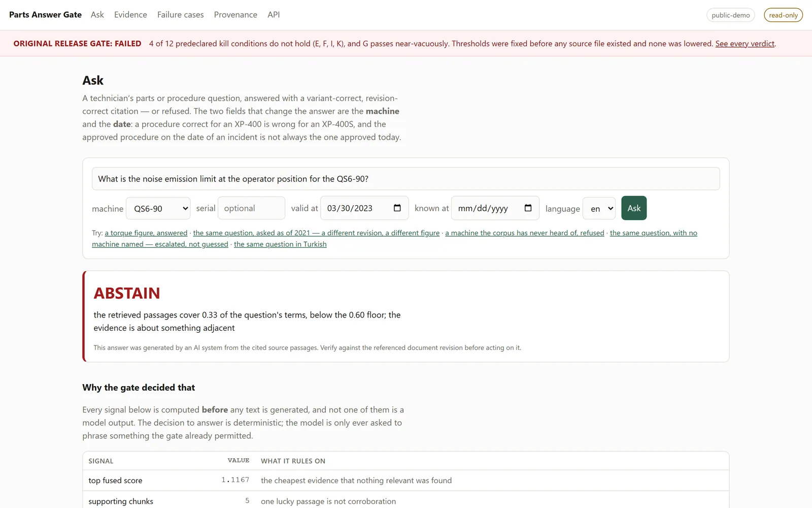Go to the Ask nav item

(97, 15)
